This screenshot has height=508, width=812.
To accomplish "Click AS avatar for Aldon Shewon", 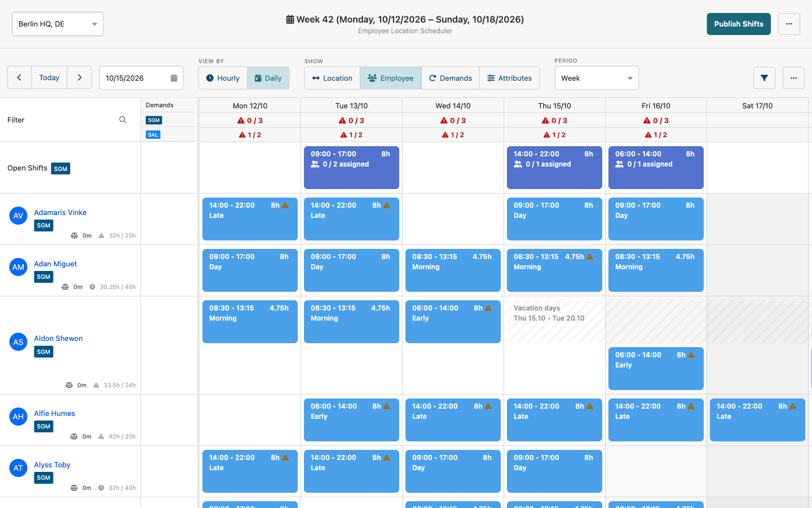I will click(x=18, y=341).
